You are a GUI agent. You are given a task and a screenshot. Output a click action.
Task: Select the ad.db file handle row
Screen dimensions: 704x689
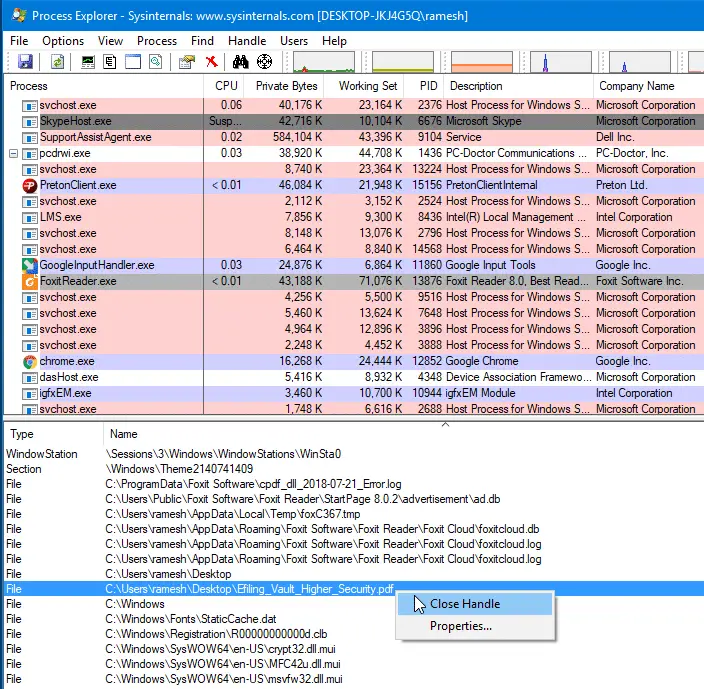(354, 499)
